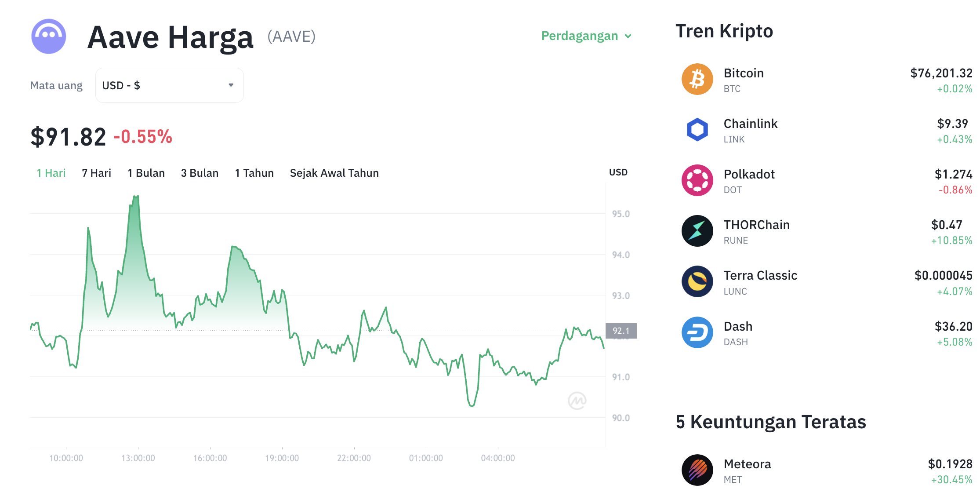Enable the Sejak Awal Tahun view

coord(334,173)
